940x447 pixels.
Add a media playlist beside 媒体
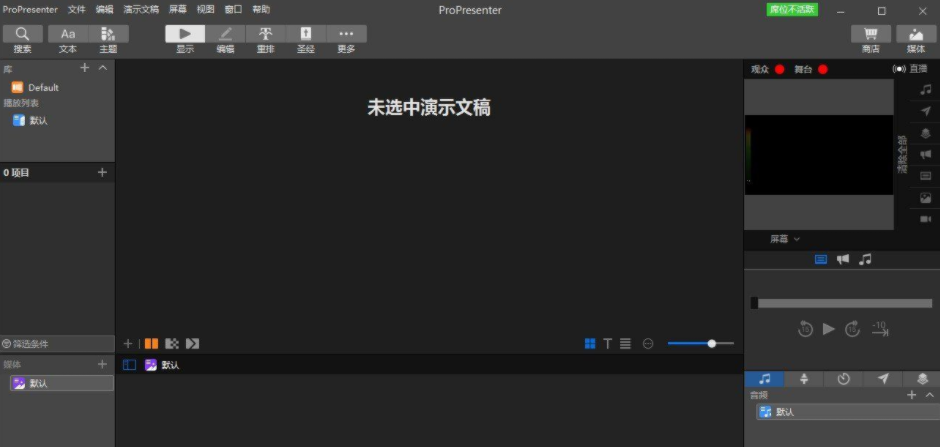103,364
